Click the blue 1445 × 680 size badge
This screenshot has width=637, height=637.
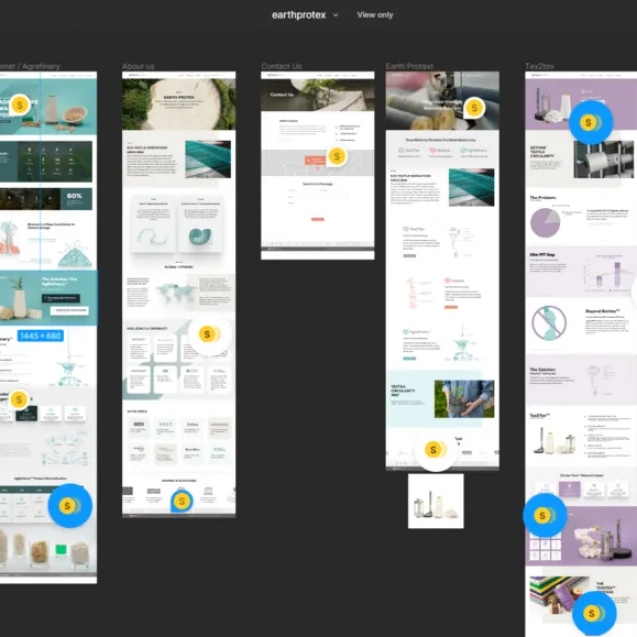40,336
